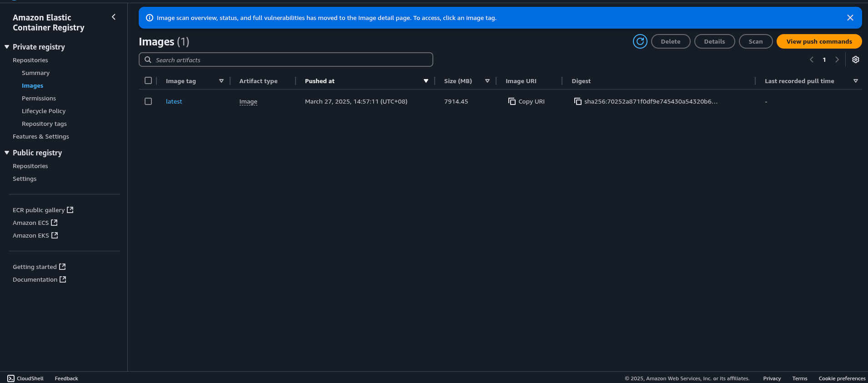Screen dimensions: 868x383
Task: Open Terms link in footer
Action: (799, 378)
